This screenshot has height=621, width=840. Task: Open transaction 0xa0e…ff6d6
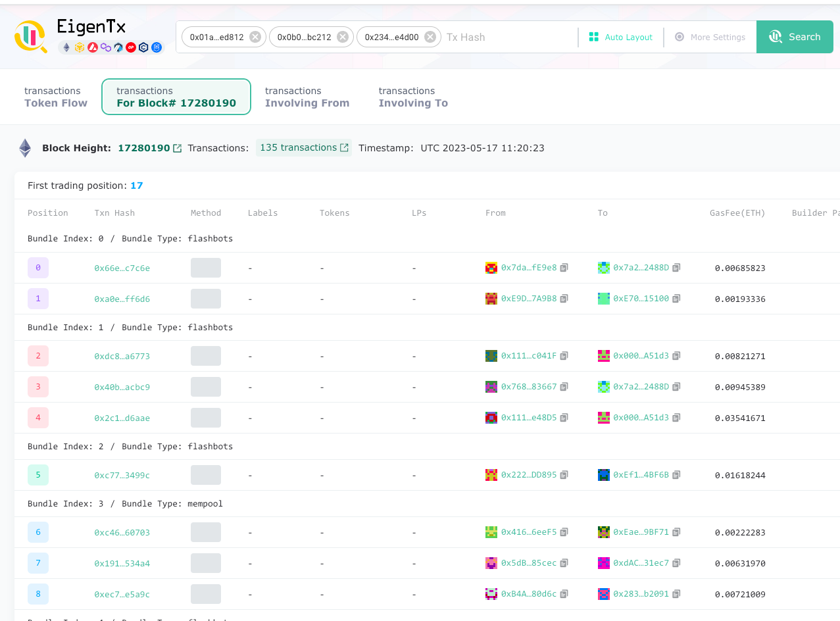[122, 299]
